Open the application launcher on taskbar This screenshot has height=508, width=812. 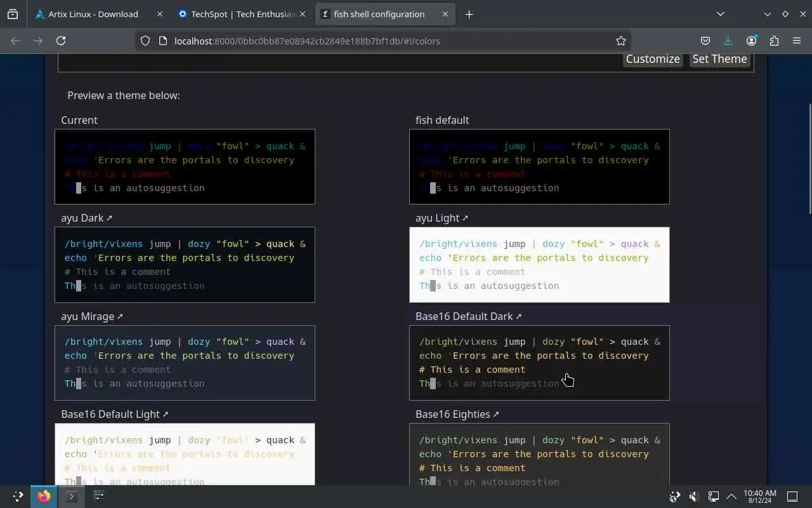tap(17, 496)
